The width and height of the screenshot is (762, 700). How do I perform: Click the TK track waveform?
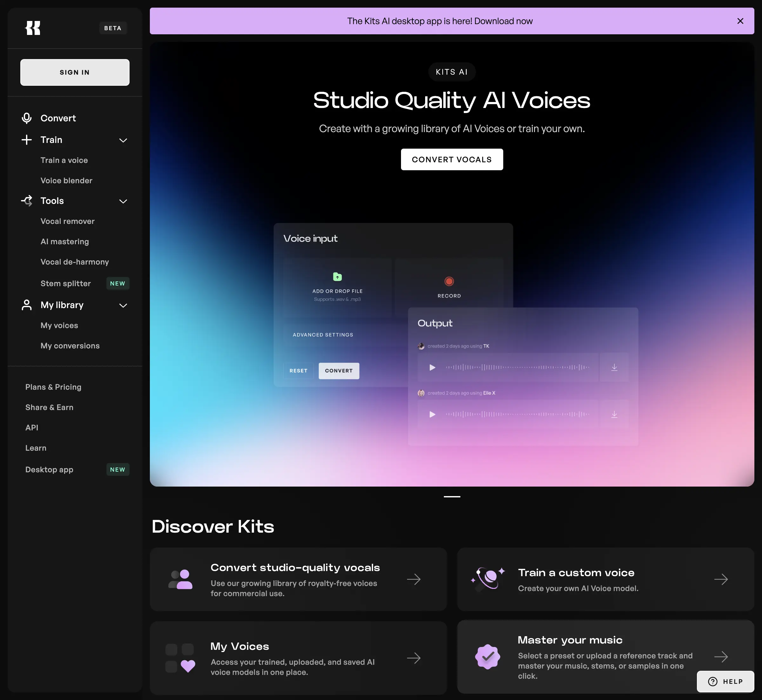click(x=517, y=367)
